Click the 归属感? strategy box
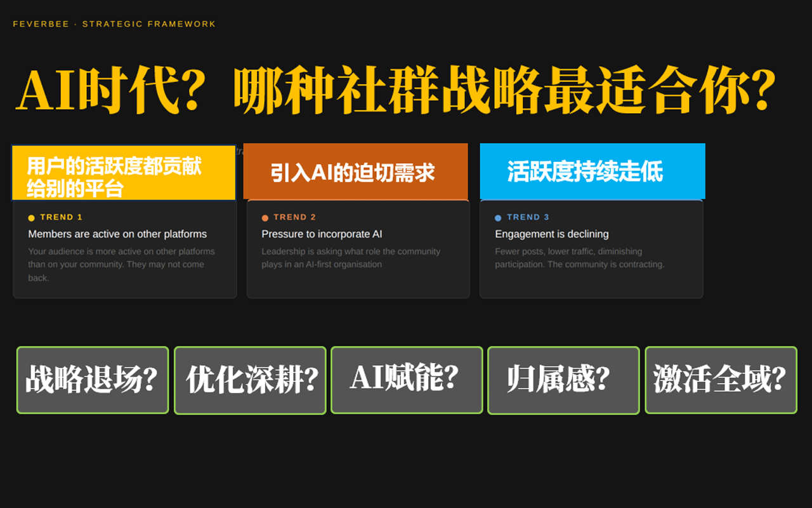The height and width of the screenshot is (508, 812). tap(563, 380)
